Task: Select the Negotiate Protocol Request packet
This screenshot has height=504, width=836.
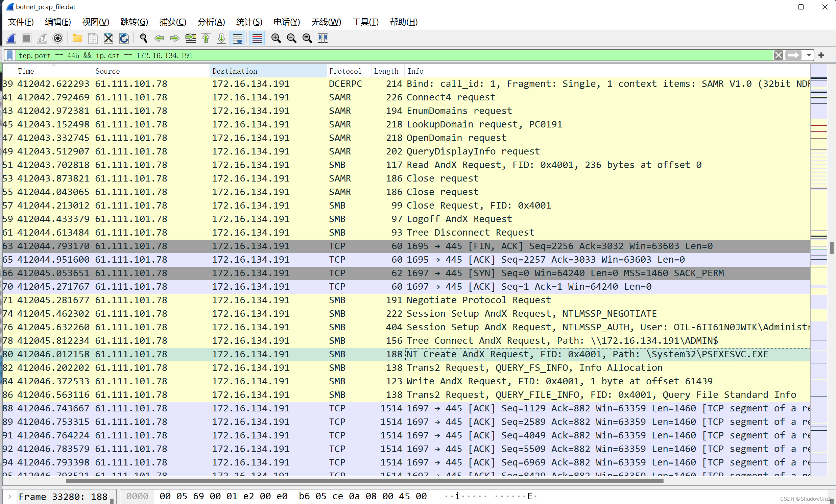Action: coord(406,300)
